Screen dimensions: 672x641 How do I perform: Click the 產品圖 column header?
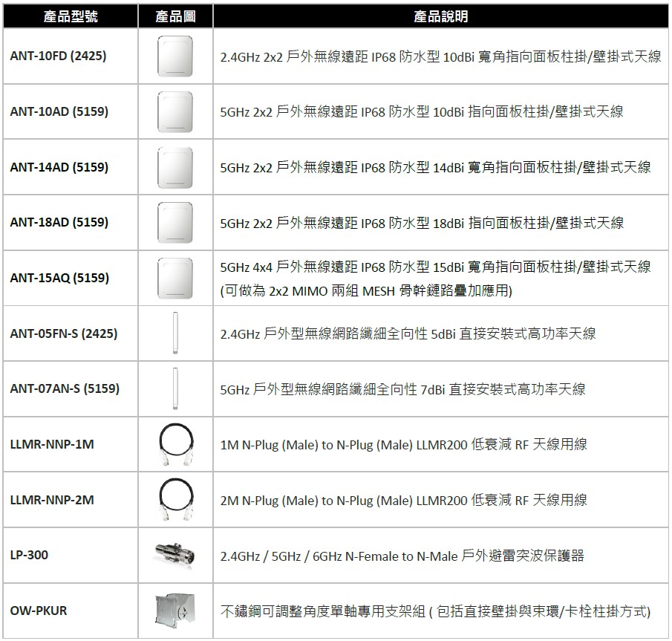[x=175, y=16]
